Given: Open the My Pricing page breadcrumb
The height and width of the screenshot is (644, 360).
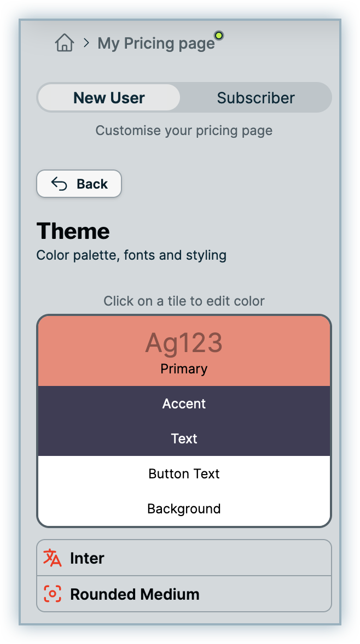Looking at the screenshot, I should coord(156,44).
